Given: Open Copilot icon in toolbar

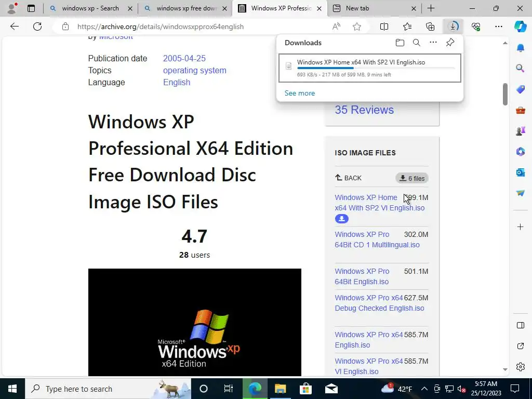Looking at the screenshot, I should click(520, 26).
